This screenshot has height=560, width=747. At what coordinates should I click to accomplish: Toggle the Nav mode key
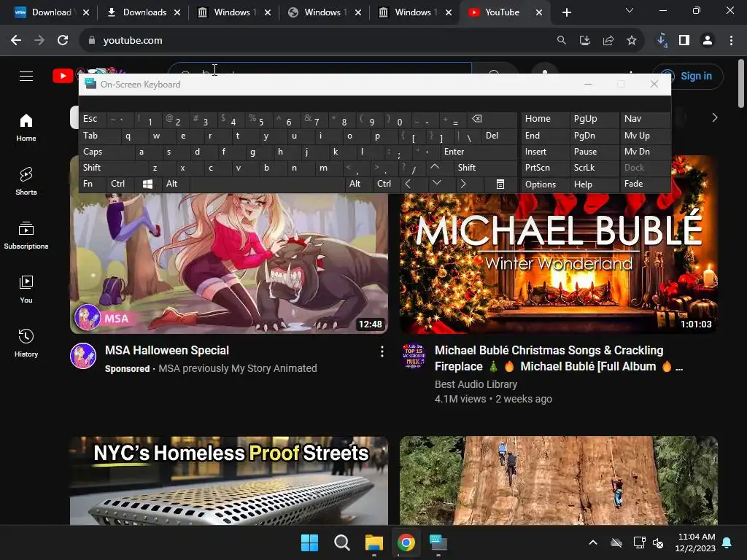click(x=645, y=119)
